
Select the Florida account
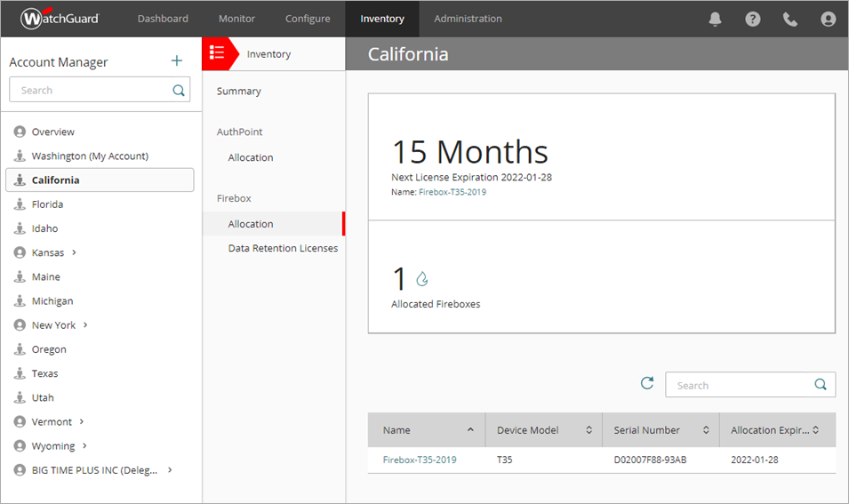point(48,204)
